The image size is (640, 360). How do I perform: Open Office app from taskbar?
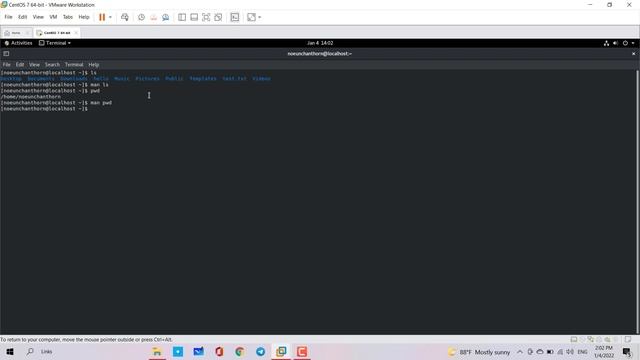pyautogui.click(x=219, y=351)
